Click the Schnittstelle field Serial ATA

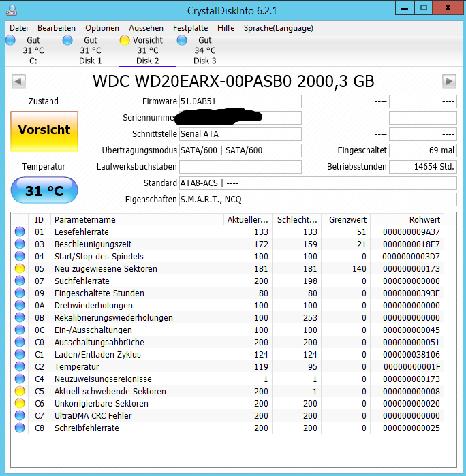[240, 134]
